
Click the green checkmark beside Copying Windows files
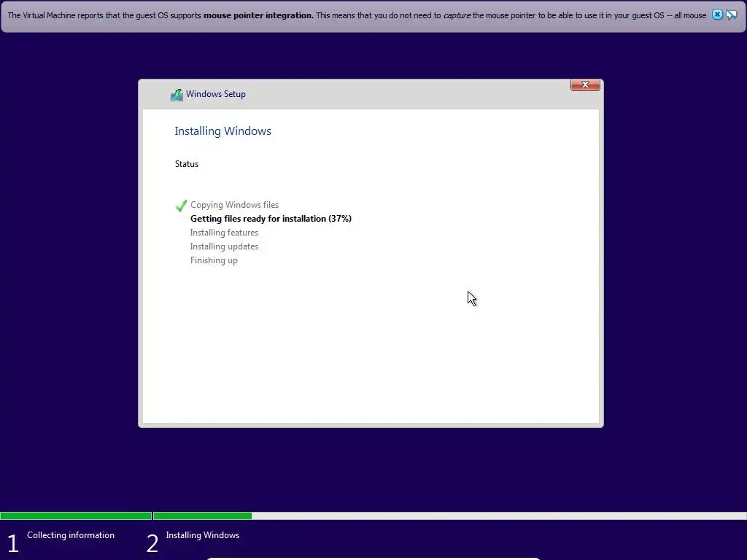(181, 205)
